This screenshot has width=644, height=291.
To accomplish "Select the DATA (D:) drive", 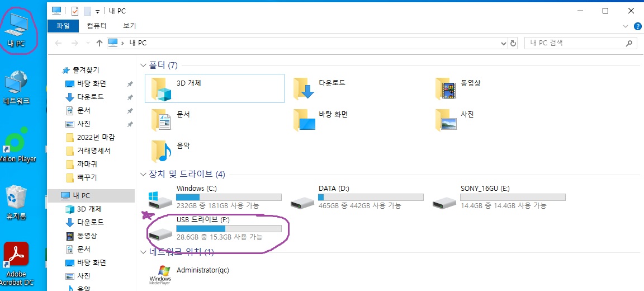I will (357, 198).
